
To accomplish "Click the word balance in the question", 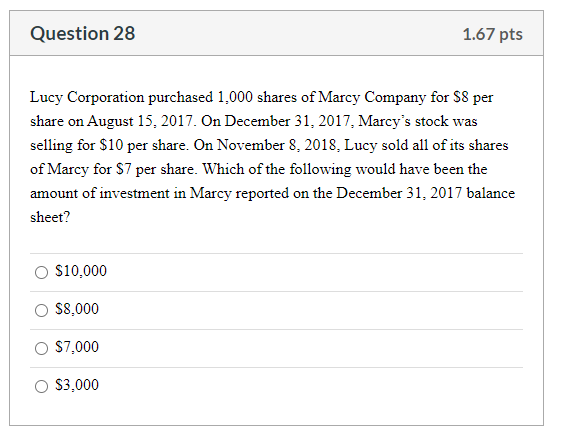I will 491,193.
